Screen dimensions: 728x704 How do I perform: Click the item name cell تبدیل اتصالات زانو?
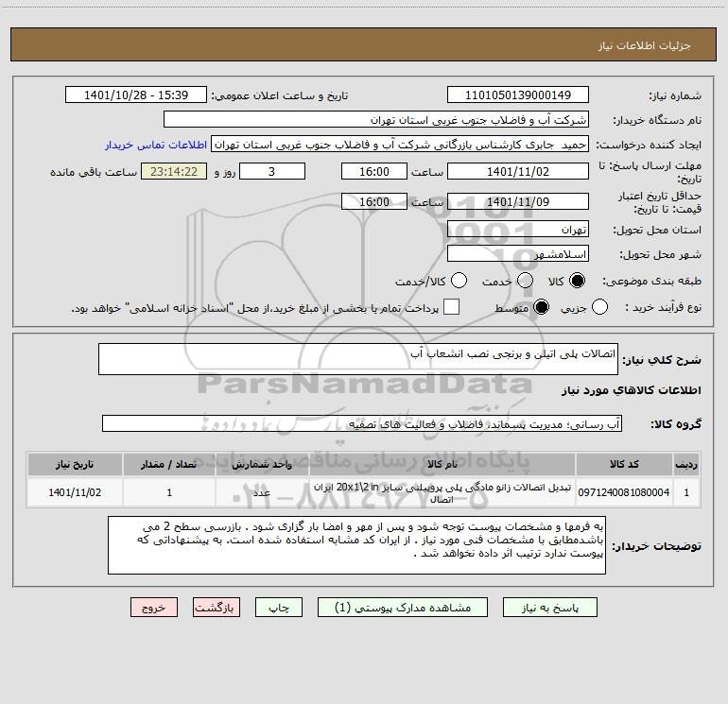[442, 492]
